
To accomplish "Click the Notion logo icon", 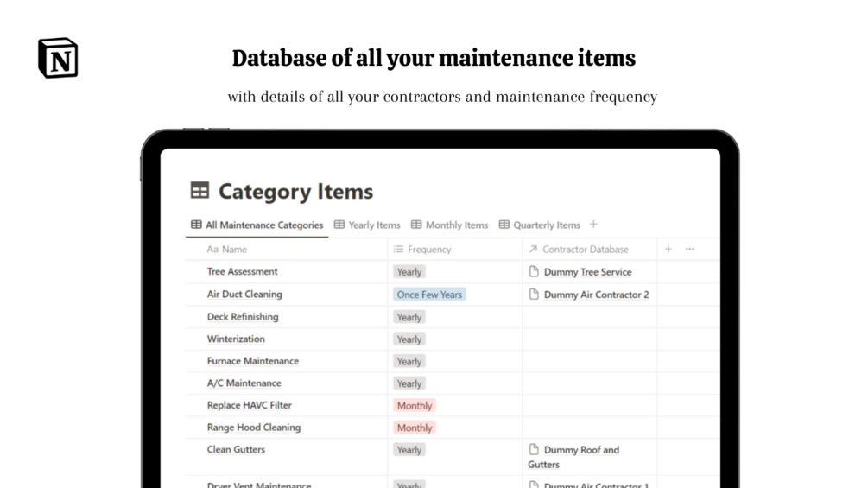I will coord(58,58).
